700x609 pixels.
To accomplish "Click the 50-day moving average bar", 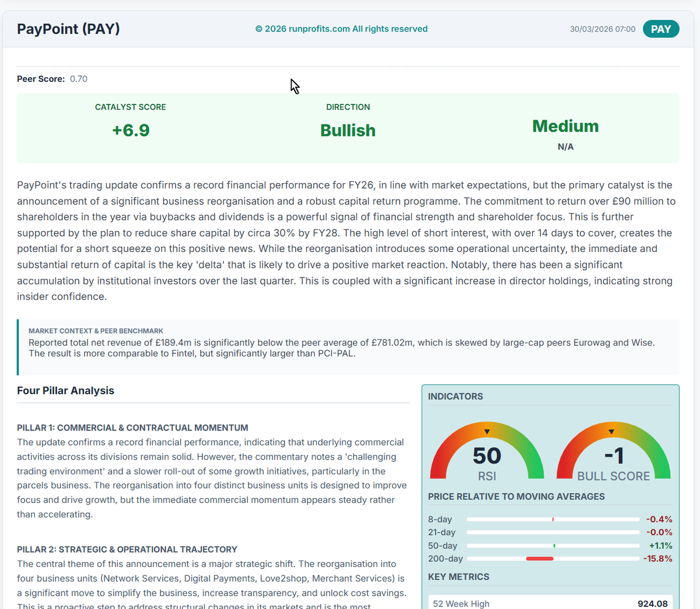I will (553, 545).
